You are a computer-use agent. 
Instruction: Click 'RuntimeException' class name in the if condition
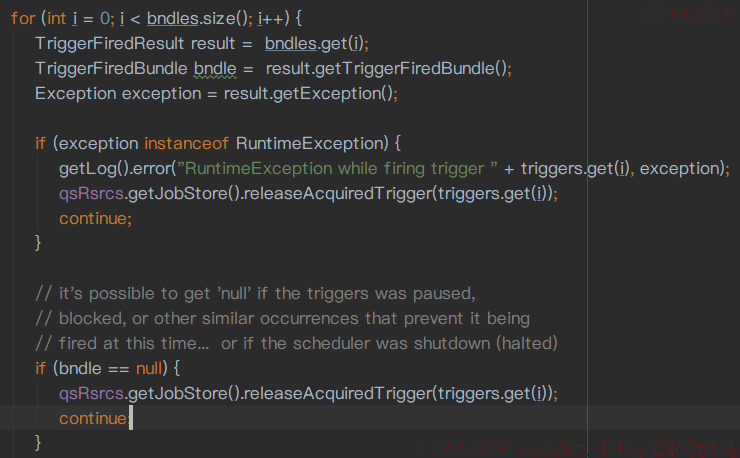(310, 143)
